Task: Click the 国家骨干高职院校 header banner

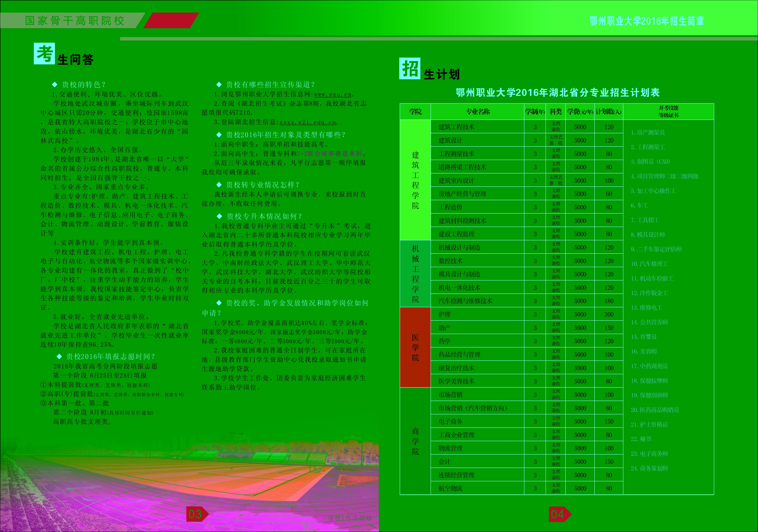Action: click(74, 21)
